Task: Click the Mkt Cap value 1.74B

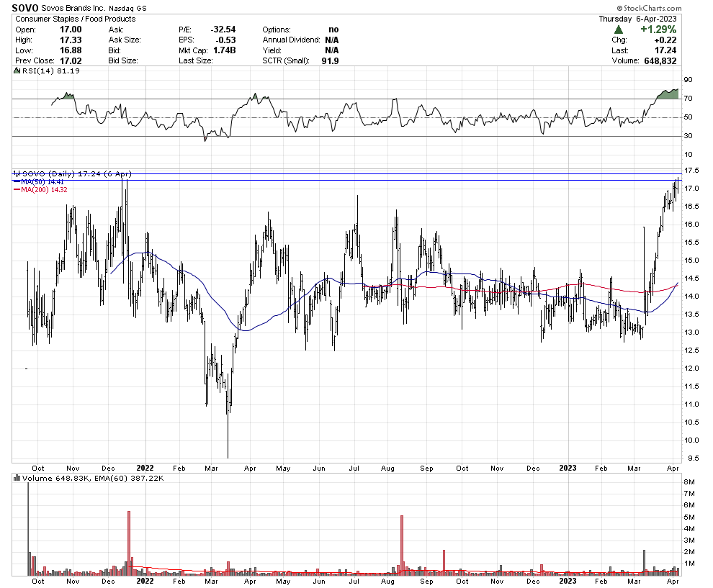Action: (225, 50)
